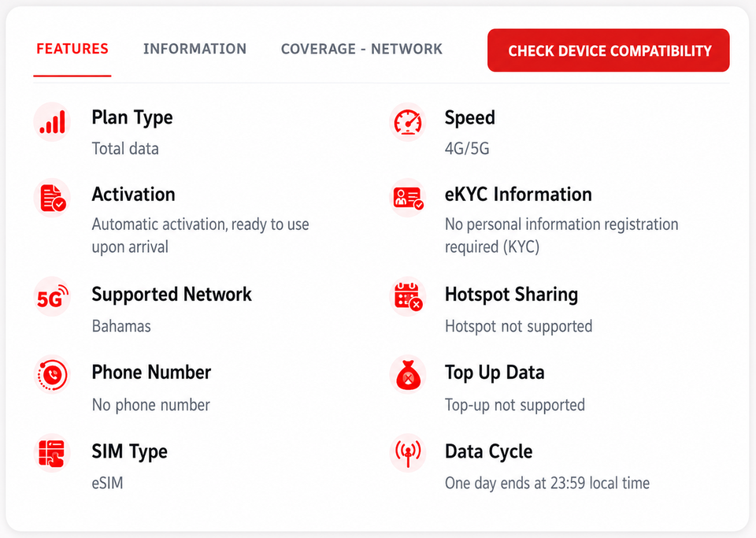Click the 5G Supported Network icon
The width and height of the screenshot is (756, 538).
pyautogui.click(x=52, y=297)
